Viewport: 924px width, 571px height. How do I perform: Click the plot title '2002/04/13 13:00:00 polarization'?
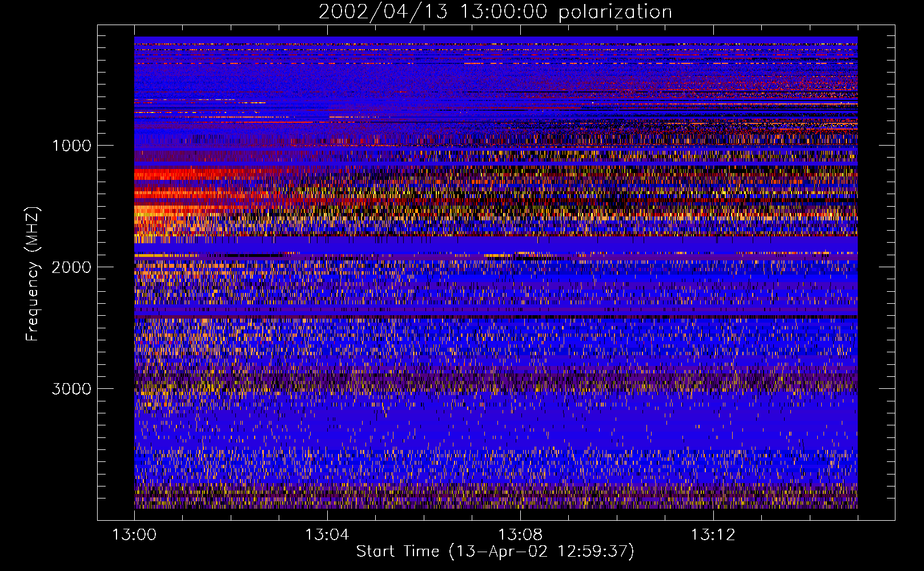point(495,12)
